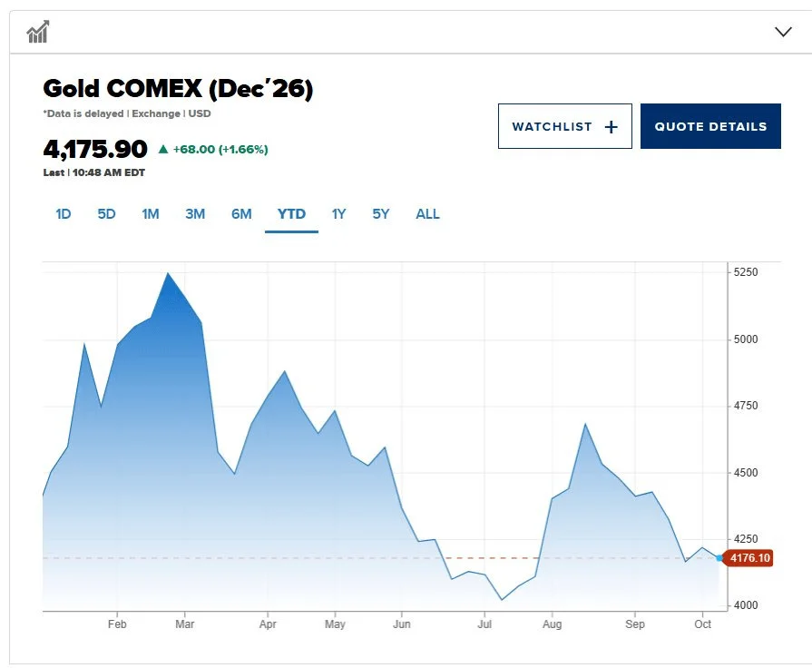
Task: Click the 4250 price axis label
Action: coord(746,539)
